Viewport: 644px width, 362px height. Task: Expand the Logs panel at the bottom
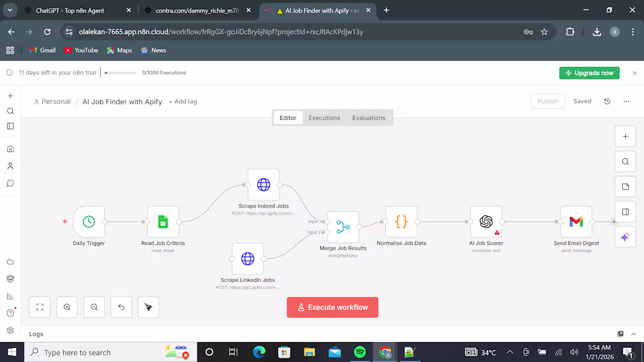pos(633,334)
